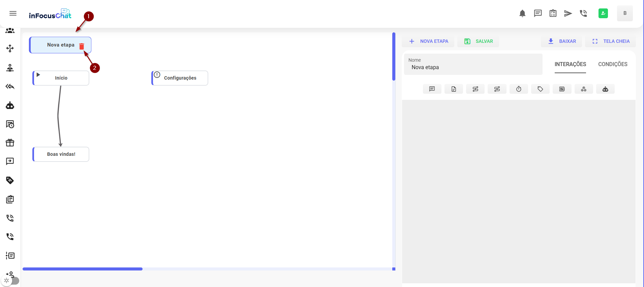This screenshot has width=644, height=287.
Task: Click the NOVA ETAPA button
Action: coord(428,41)
